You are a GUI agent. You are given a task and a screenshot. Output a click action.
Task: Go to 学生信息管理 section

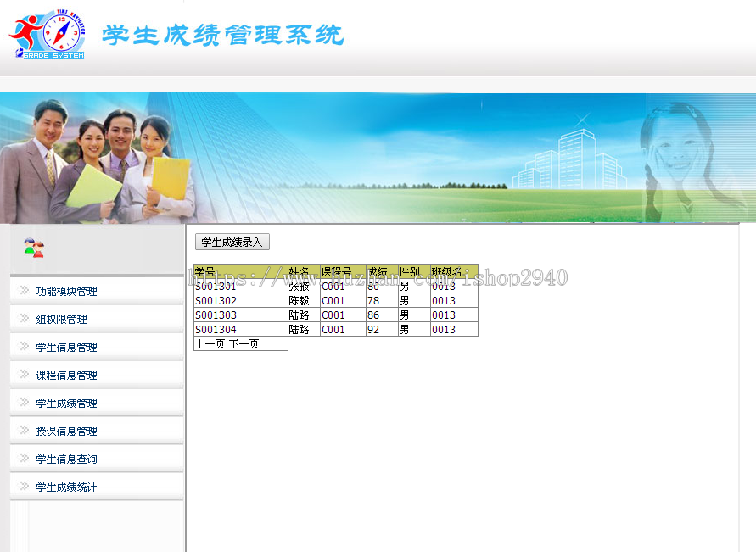click(x=66, y=348)
